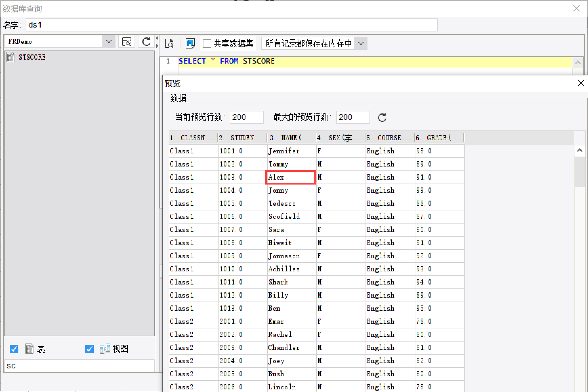
Task: Edit the current preview rows field
Action: (x=246, y=117)
